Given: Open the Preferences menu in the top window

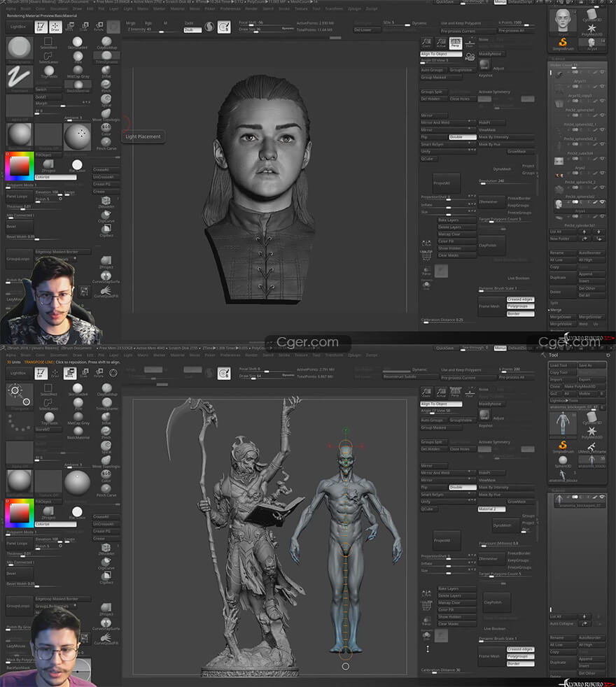Looking at the screenshot, I should 230,8.
